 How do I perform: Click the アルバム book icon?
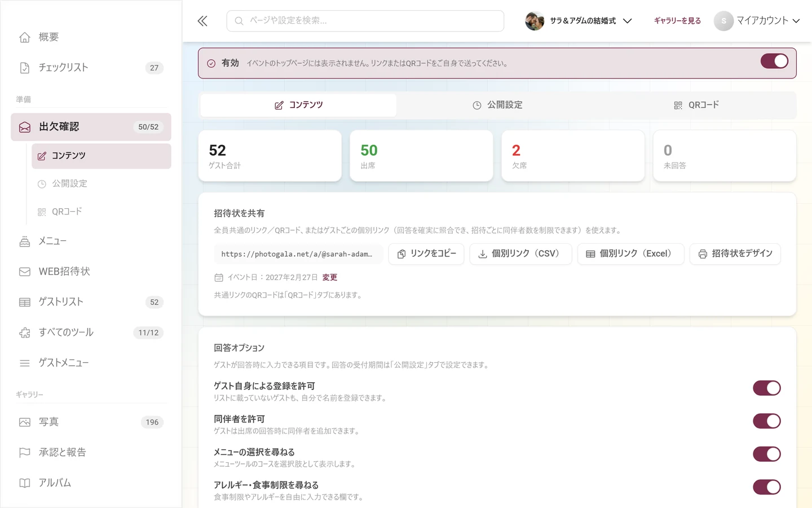25,483
